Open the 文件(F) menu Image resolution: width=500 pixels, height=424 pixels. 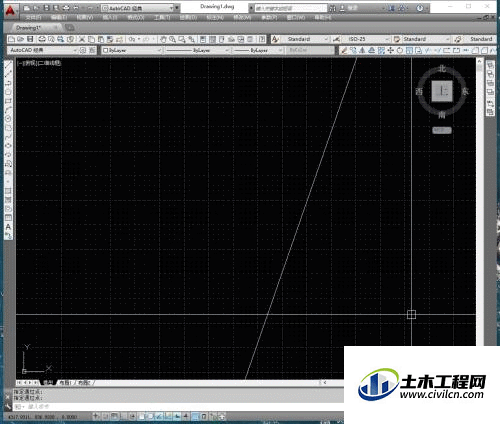tap(34, 18)
